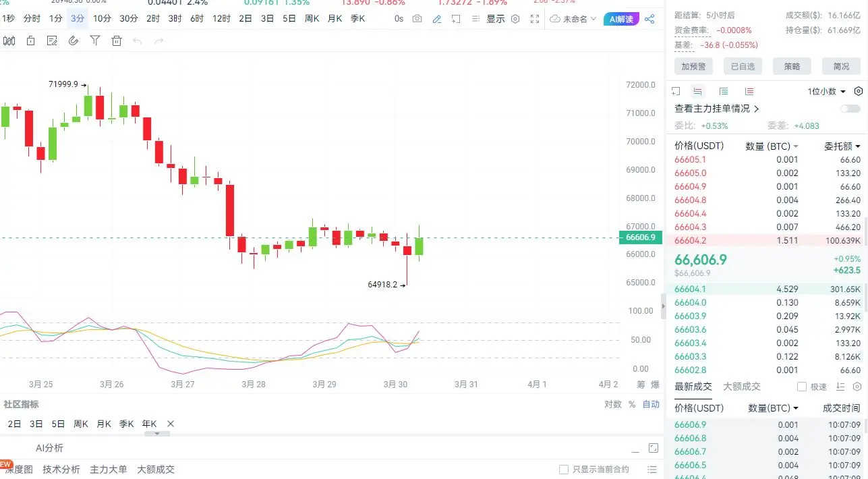This screenshot has height=479, width=868.
Task: Switch to the 最新成交 tab
Action: point(693,387)
